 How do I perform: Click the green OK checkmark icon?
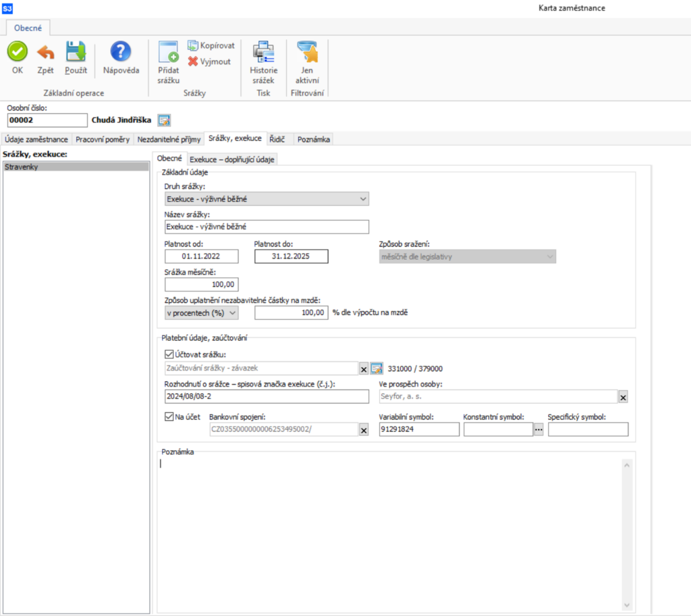[18, 52]
